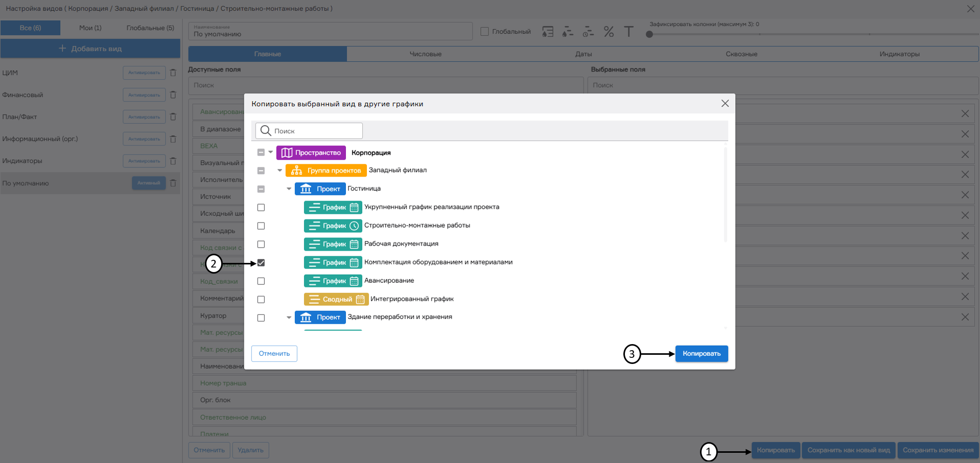Click the percent format icon
Image resolution: width=980 pixels, height=463 pixels.
click(609, 32)
